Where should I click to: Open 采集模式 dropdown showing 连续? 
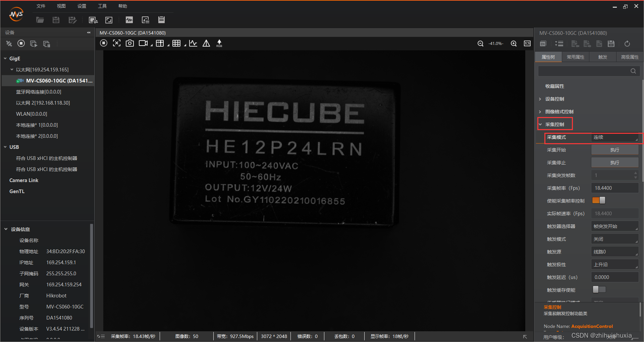pos(615,137)
